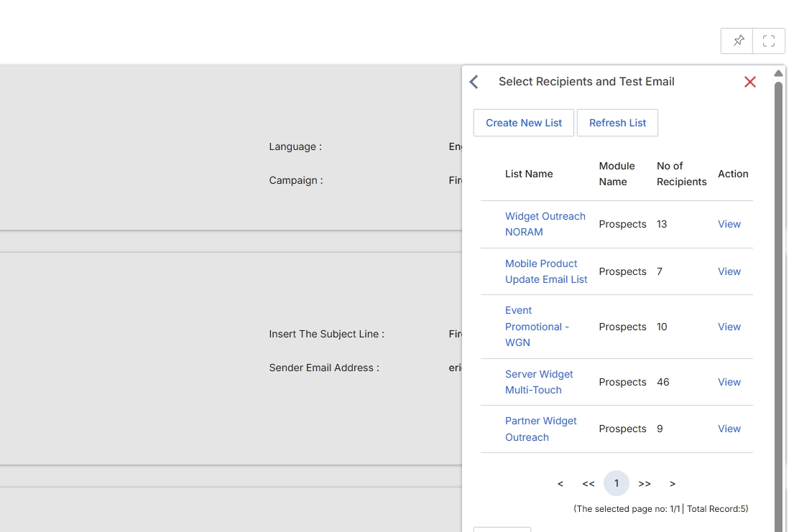View the Widget Outreach NORAM recipients
The height and width of the screenshot is (532, 794).
click(x=729, y=224)
